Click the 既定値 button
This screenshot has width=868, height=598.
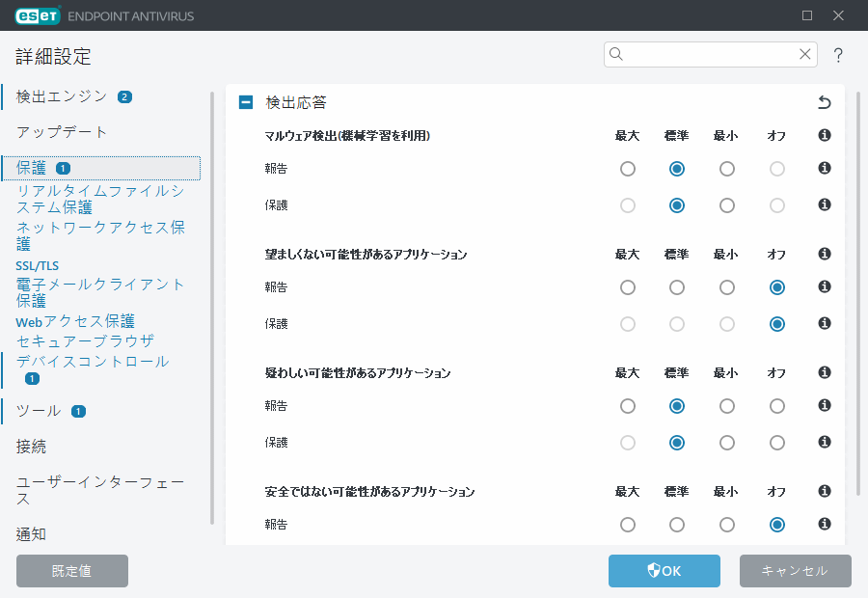click(72, 571)
